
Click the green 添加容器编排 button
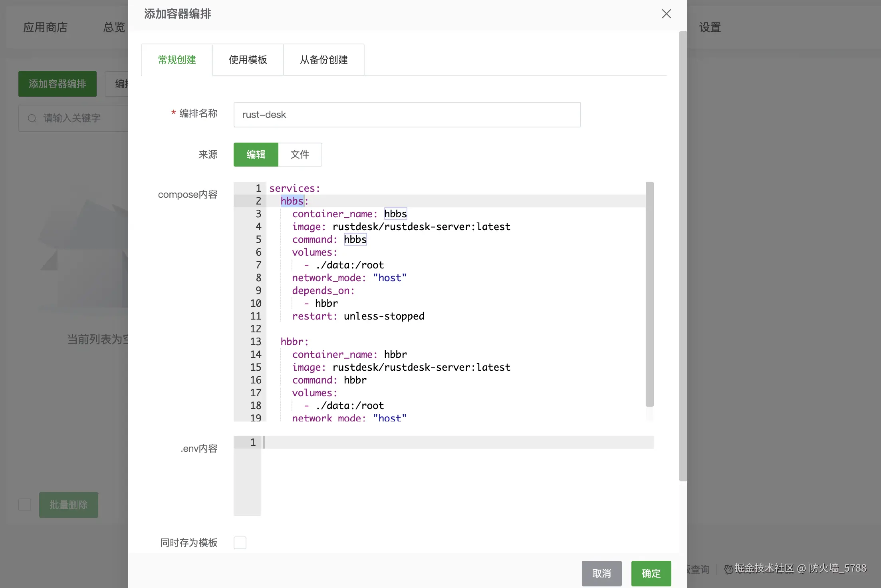pos(58,84)
